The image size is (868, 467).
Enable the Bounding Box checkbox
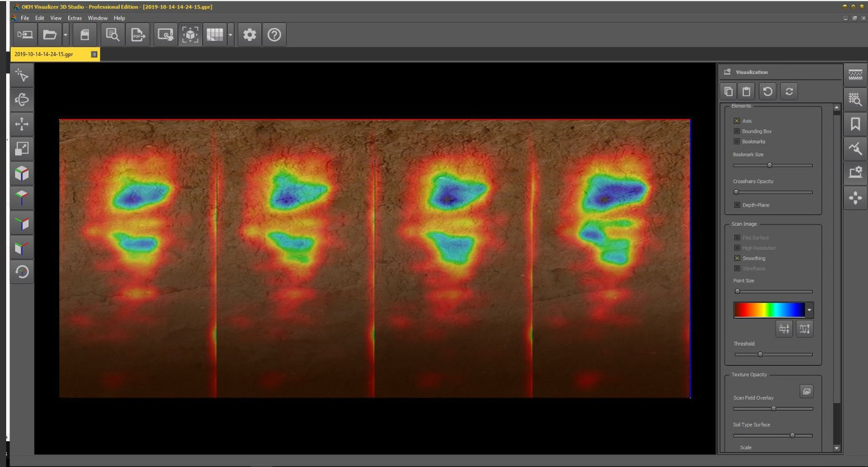click(x=737, y=131)
